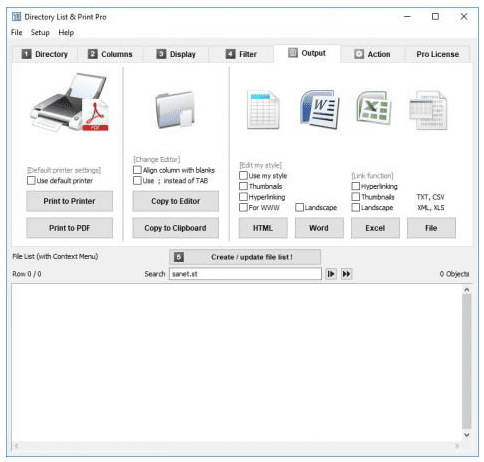This screenshot has height=462, width=484.
Task: Click the Action tab's icon
Action: [x=359, y=54]
